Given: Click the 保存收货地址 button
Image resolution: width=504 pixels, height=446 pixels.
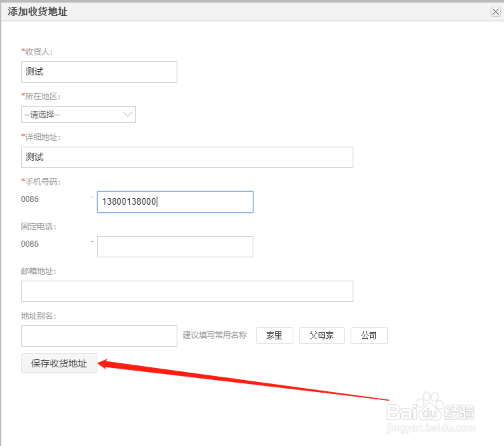Looking at the screenshot, I should click(59, 363).
